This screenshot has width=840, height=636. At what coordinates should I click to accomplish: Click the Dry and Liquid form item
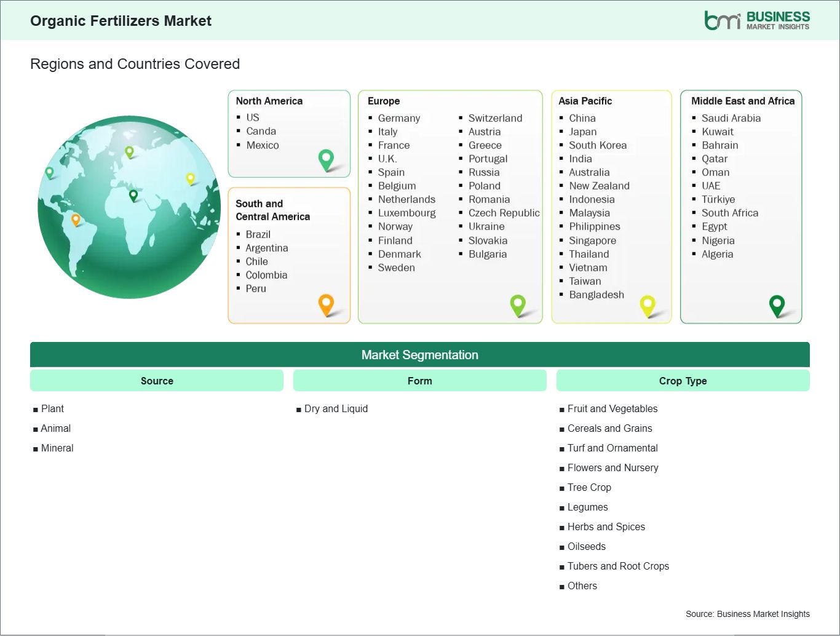click(x=336, y=408)
